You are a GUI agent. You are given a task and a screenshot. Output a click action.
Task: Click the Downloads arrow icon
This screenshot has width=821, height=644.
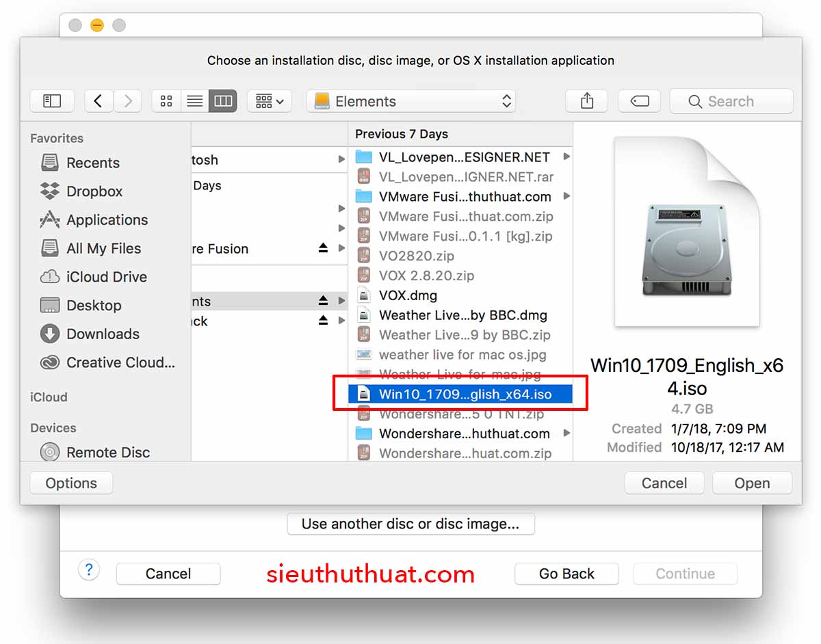(49, 334)
